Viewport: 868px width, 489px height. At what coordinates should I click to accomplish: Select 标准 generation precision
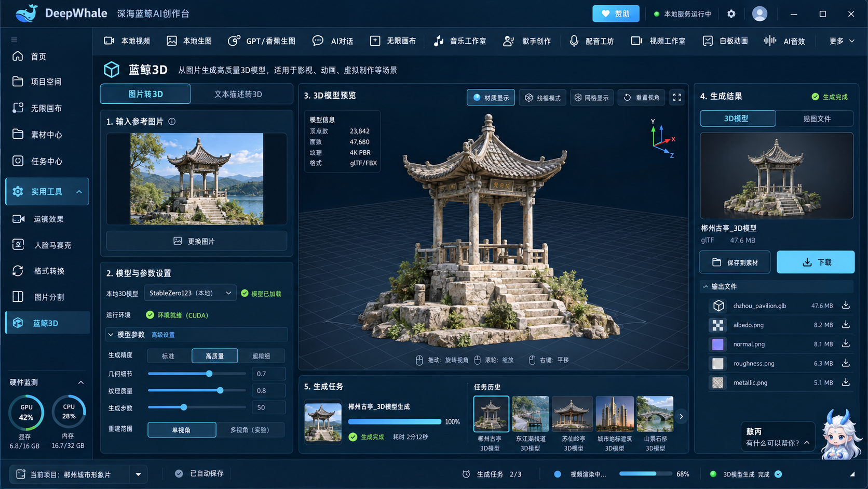pyautogui.click(x=168, y=356)
